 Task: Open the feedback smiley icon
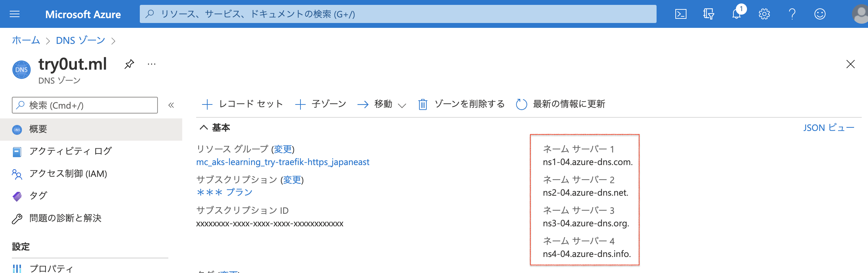(820, 14)
